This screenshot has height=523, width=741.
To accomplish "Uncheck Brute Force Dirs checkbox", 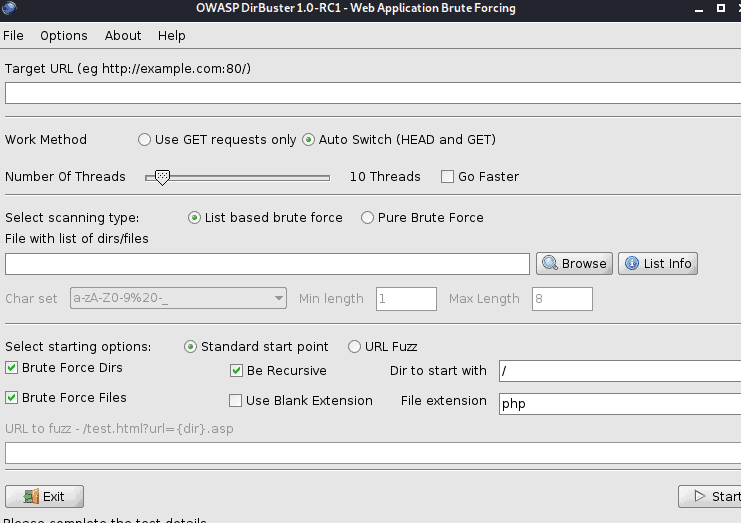I will point(12,368).
